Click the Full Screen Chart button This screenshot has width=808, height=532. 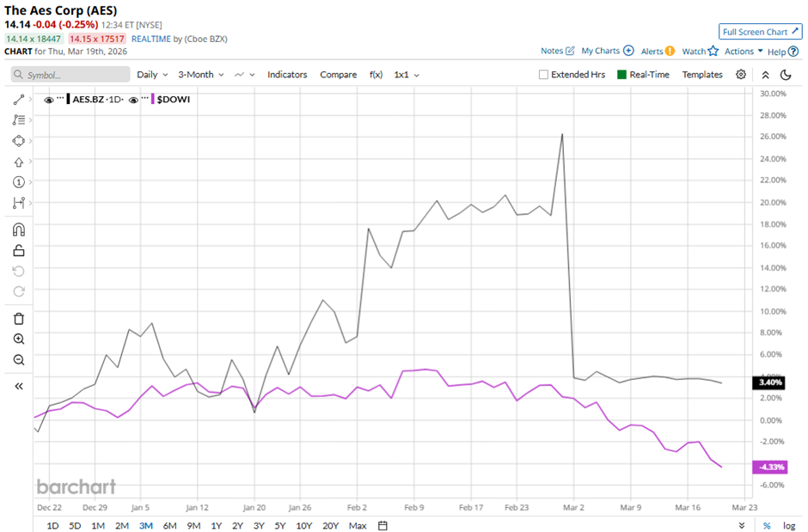point(760,32)
